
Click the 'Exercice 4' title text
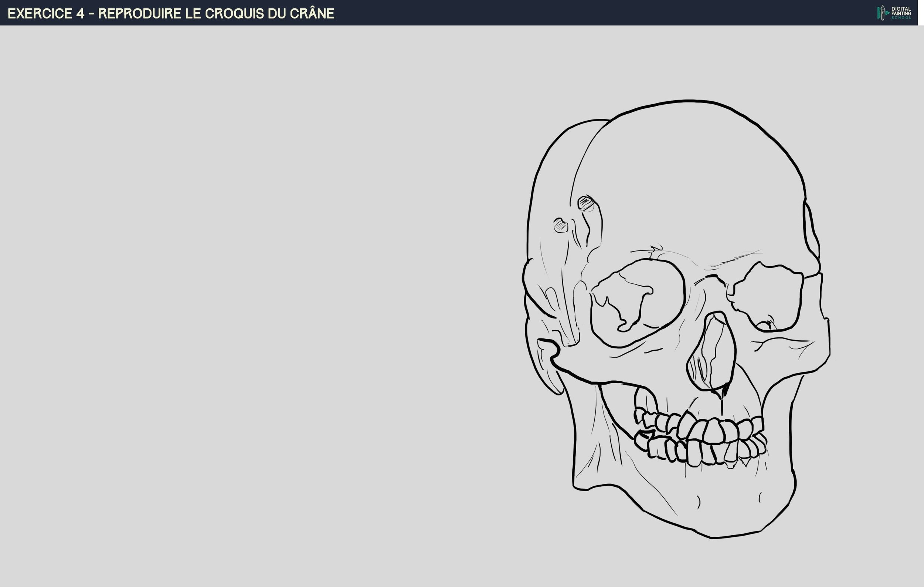[46, 13]
